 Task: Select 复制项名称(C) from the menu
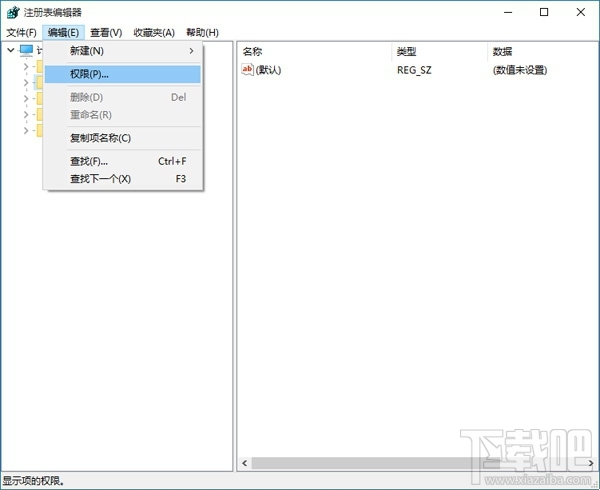click(x=122, y=138)
